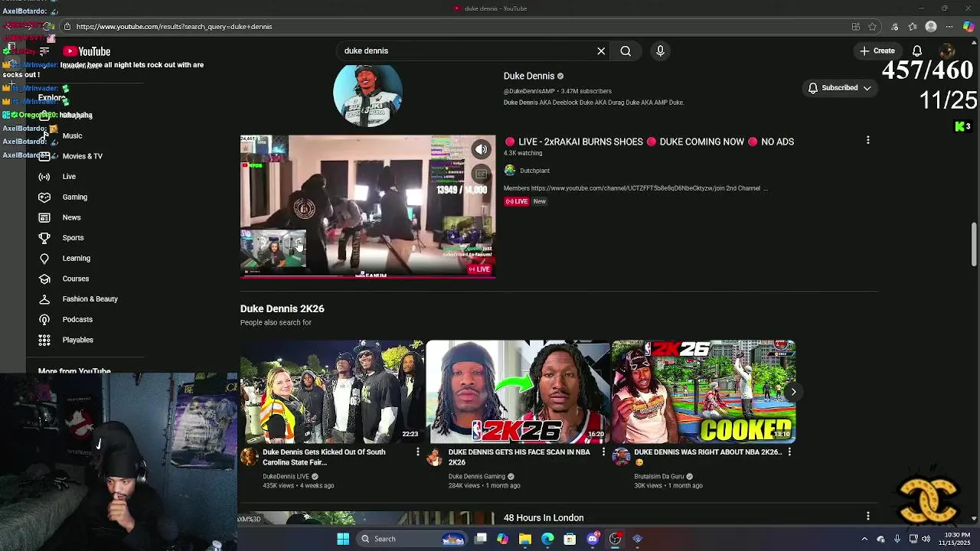Viewport: 980px width, 551px height.
Task: Clear the search box with the X icon
Action: [x=601, y=51]
